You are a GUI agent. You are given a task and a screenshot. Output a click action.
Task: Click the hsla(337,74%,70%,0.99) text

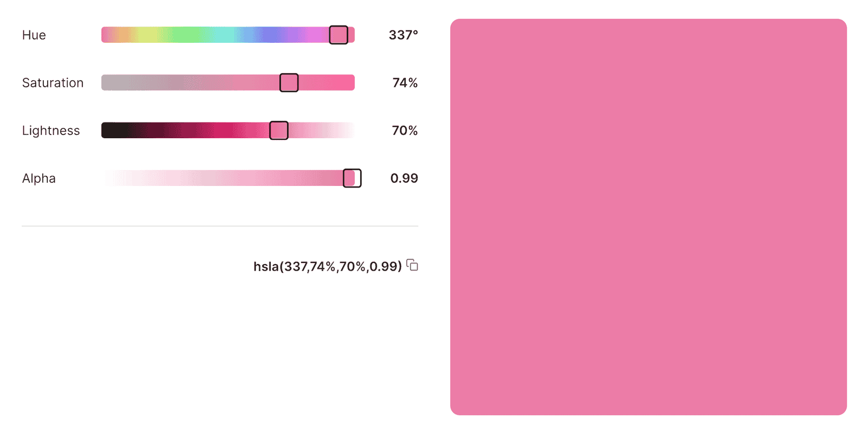pos(327,266)
